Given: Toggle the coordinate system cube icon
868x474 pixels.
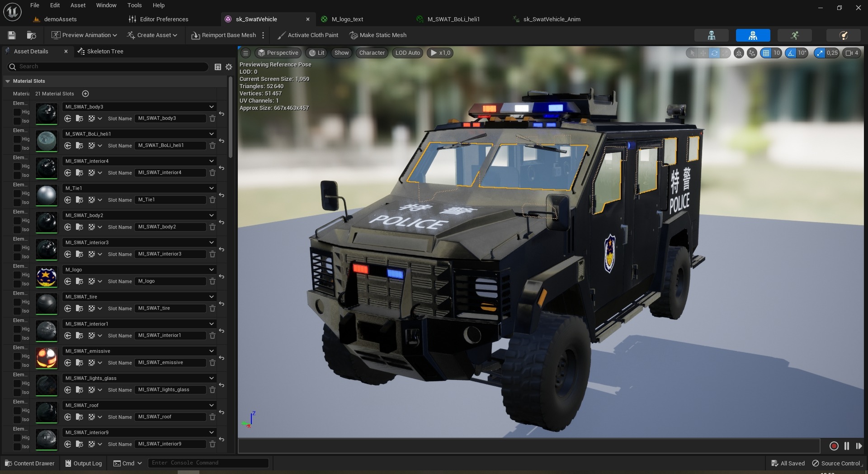Looking at the screenshot, I should (x=739, y=53).
